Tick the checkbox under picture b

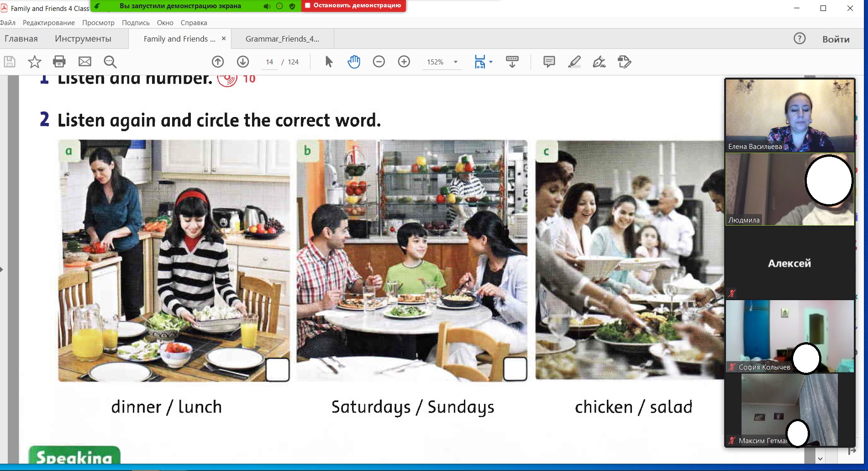tap(515, 369)
